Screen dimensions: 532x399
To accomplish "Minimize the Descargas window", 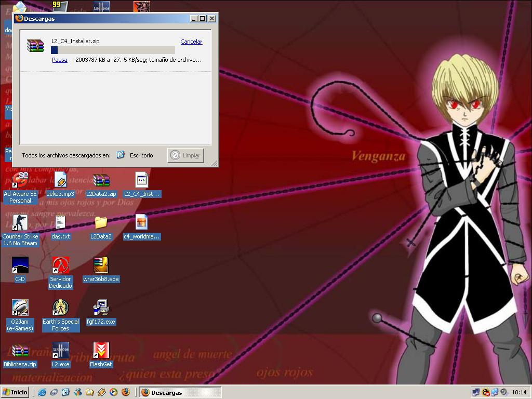I will tap(194, 19).
